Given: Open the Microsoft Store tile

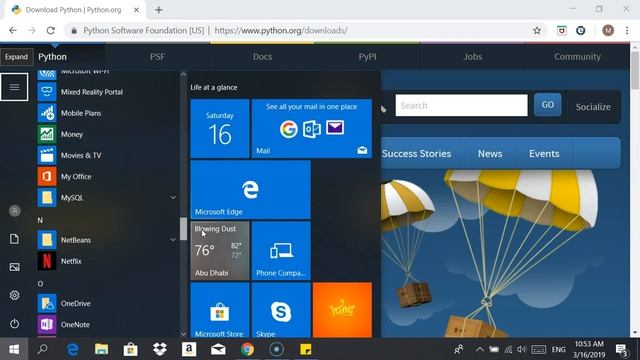Looking at the screenshot, I should (x=220, y=310).
